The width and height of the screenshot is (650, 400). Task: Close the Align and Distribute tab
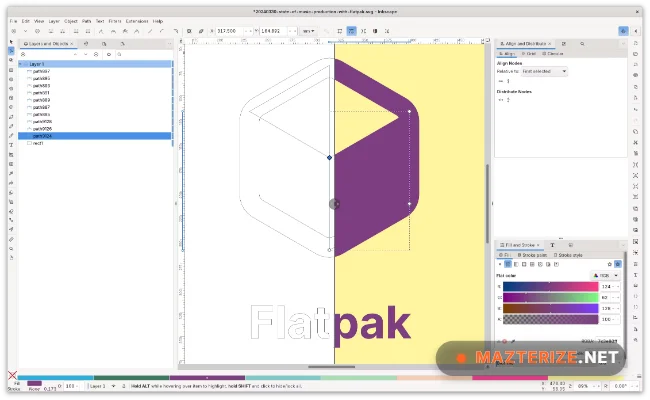(550, 44)
